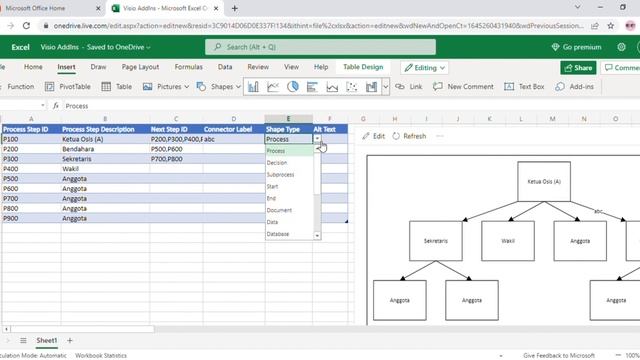Switch to the Draw tab
The height and width of the screenshot is (360, 640).
(98, 67)
